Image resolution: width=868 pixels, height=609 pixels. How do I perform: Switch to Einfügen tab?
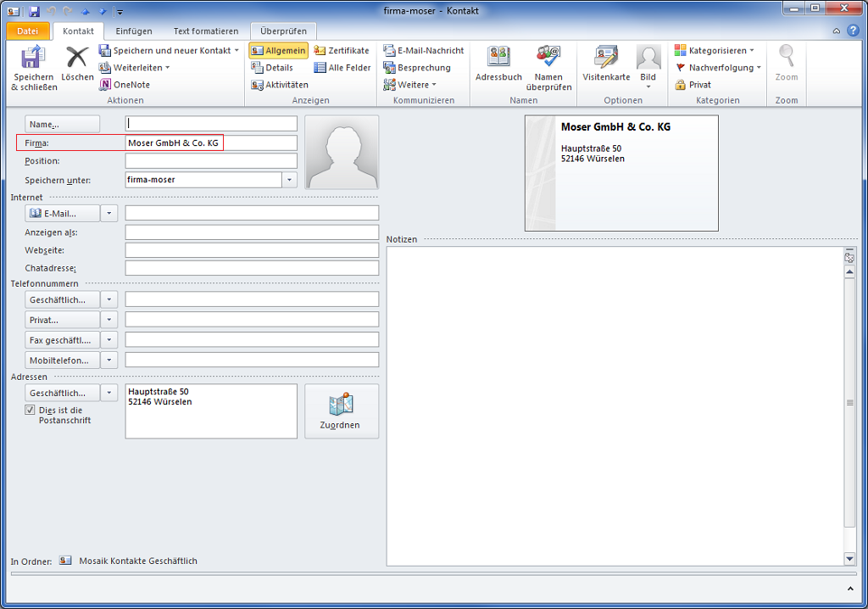tap(134, 31)
